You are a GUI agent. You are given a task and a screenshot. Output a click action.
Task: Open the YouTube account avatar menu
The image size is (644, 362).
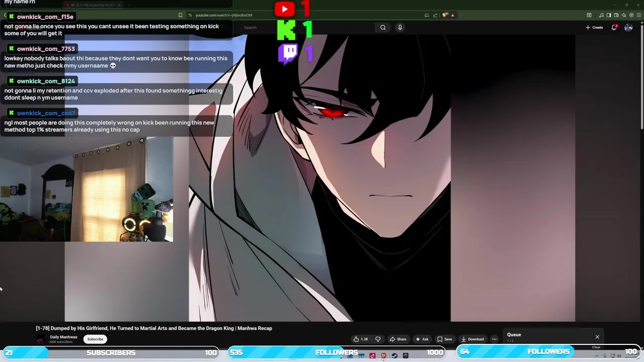click(628, 27)
